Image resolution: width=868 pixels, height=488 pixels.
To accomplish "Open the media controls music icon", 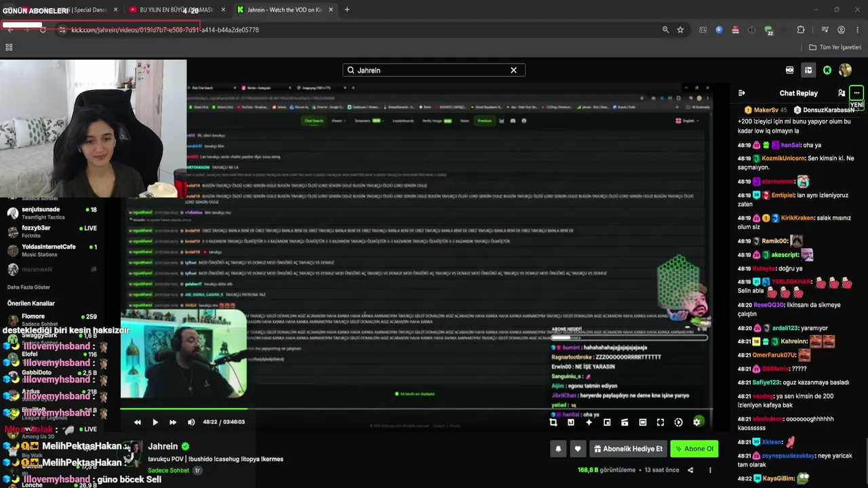I will (x=825, y=30).
